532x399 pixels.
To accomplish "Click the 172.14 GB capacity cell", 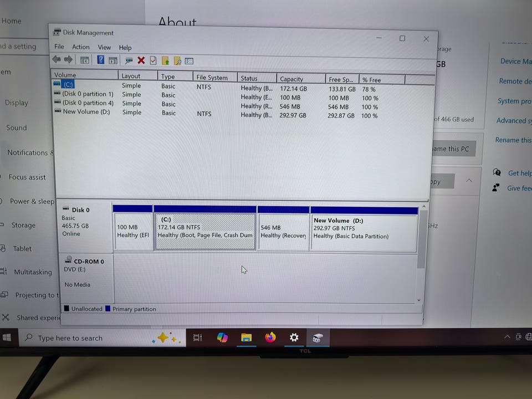I will [293, 89].
